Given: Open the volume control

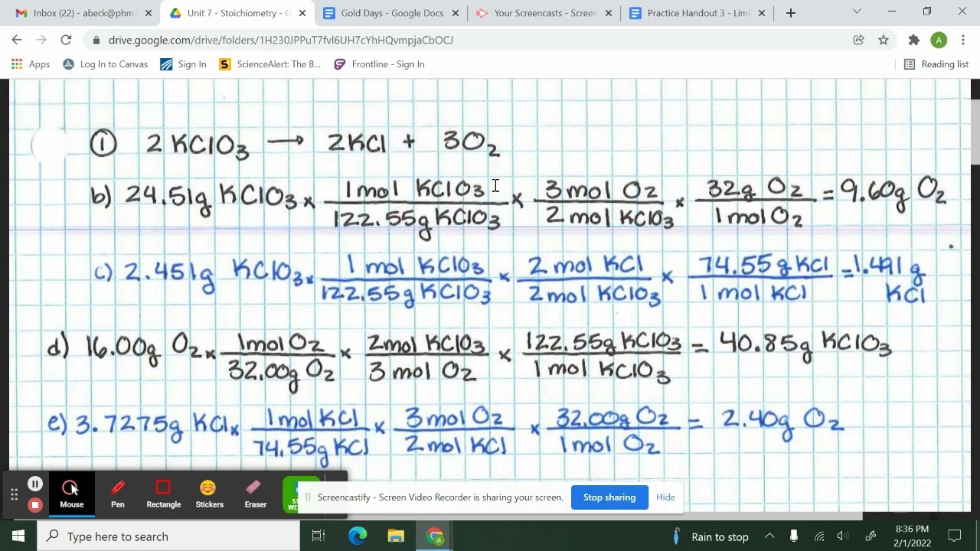Looking at the screenshot, I should [843, 536].
